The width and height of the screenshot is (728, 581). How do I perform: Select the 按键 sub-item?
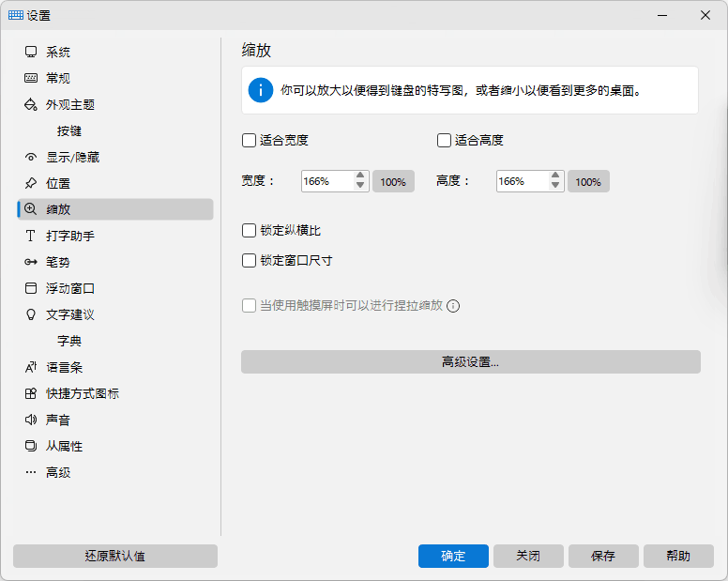point(115,131)
